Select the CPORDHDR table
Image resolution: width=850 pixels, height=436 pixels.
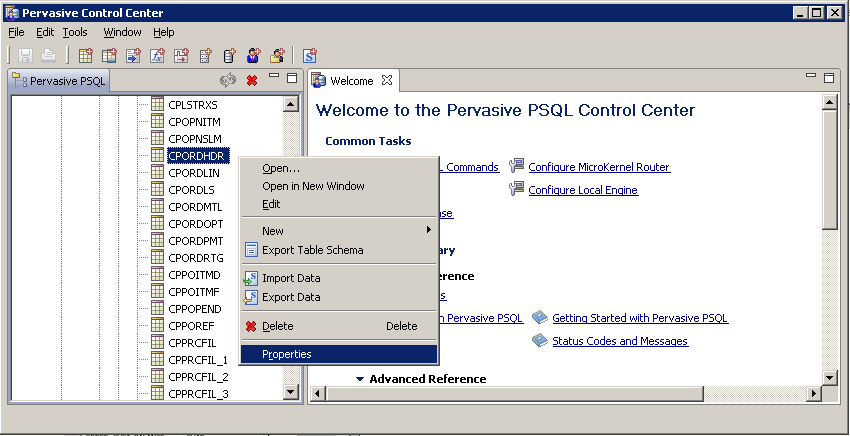pyautogui.click(x=198, y=156)
